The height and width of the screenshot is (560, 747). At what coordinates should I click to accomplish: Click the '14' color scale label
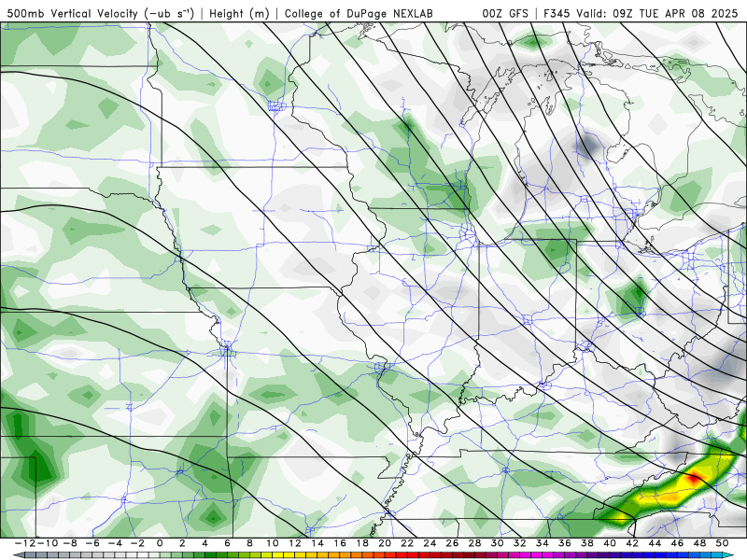tap(317, 543)
